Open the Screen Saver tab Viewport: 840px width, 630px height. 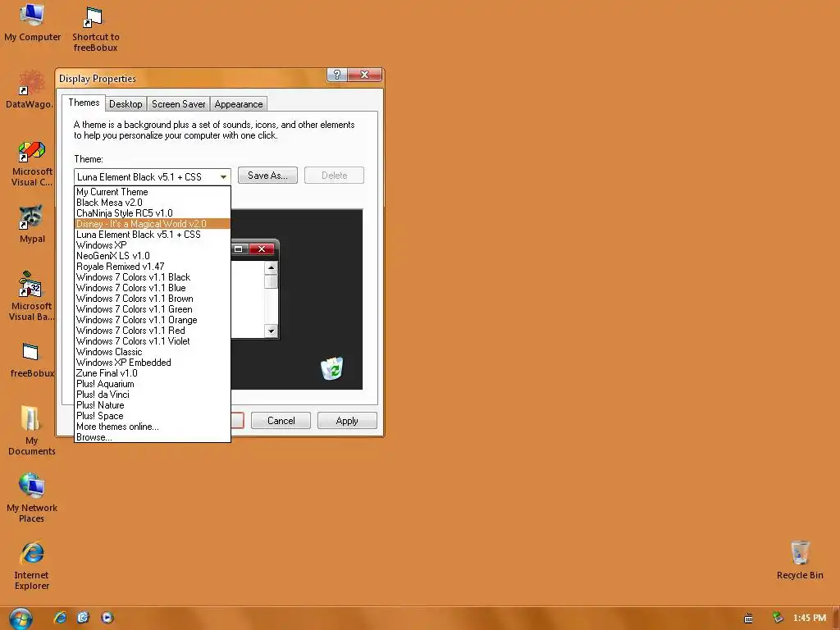pos(178,104)
